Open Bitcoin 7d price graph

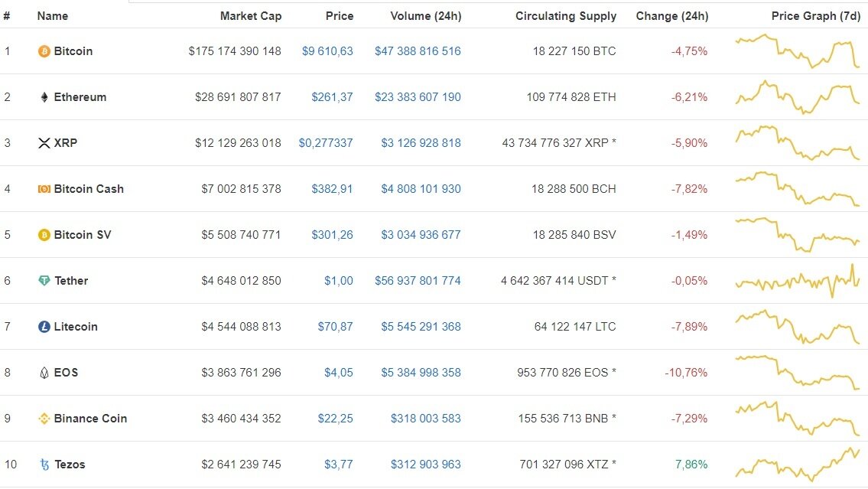(x=797, y=51)
